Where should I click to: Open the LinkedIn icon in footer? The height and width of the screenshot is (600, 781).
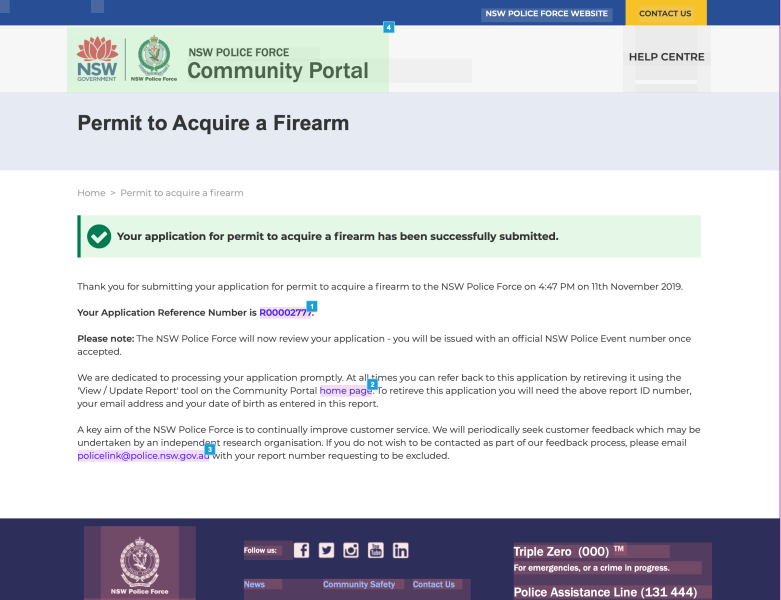point(400,550)
